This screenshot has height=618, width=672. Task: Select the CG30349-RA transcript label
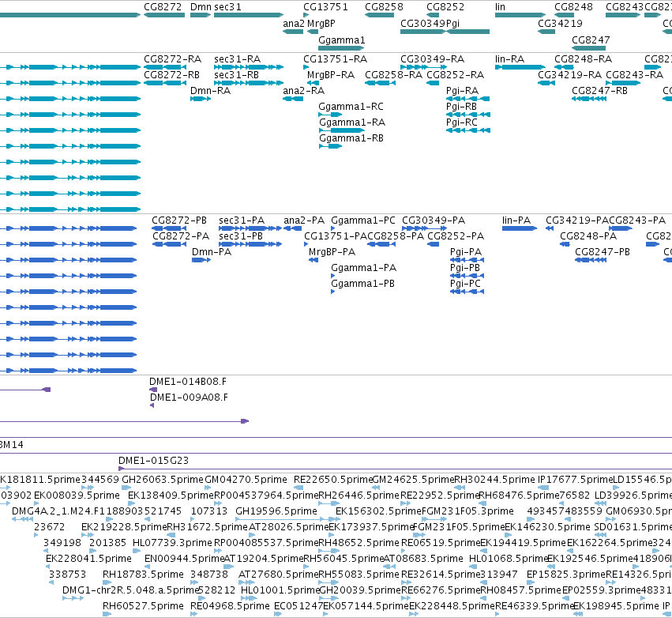tap(433, 59)
